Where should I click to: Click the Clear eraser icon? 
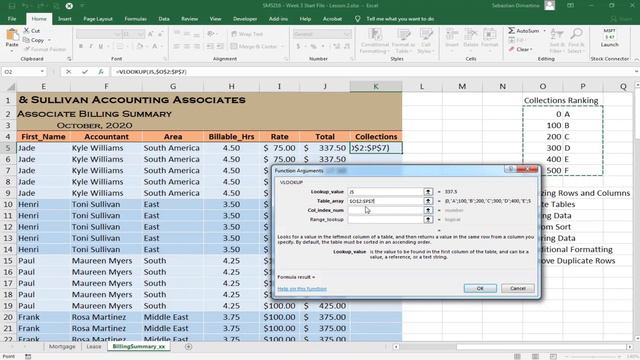[511, 49]
